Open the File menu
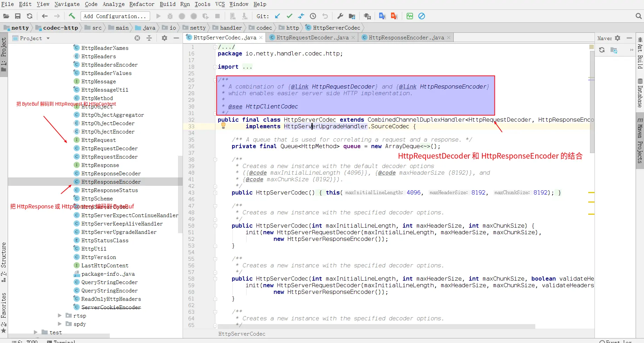Screen dimensions: 644x343 8,4
